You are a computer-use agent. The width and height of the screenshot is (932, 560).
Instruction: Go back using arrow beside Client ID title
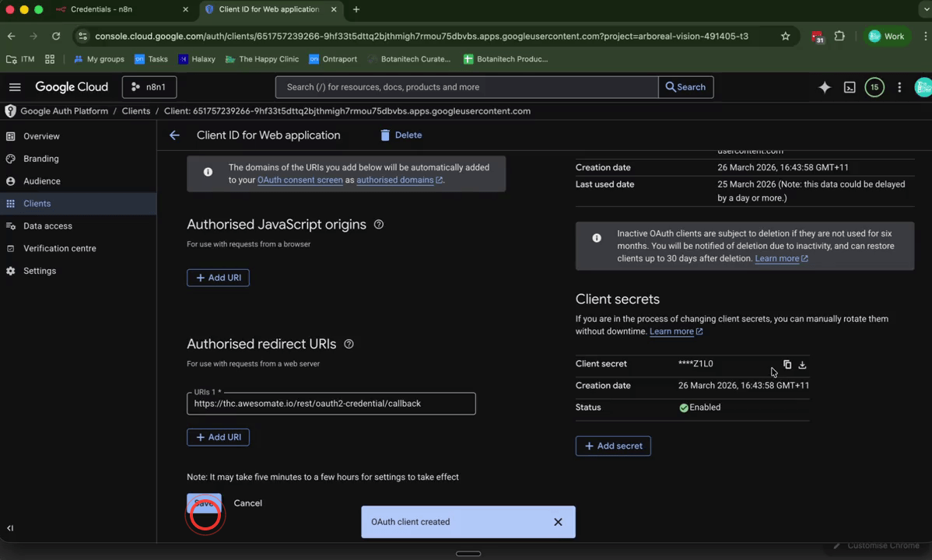click(x=174, y=135)
